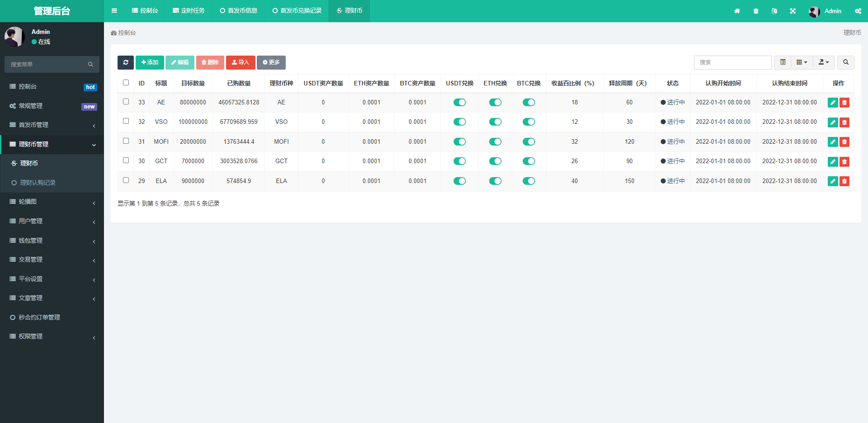Click the table view toggle icon

coord(783,62)
